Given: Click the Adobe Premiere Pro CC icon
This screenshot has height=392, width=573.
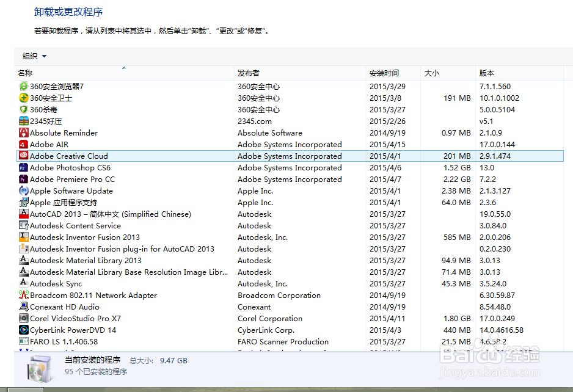Looking at the screenshot, I should (x=23, y=179).
